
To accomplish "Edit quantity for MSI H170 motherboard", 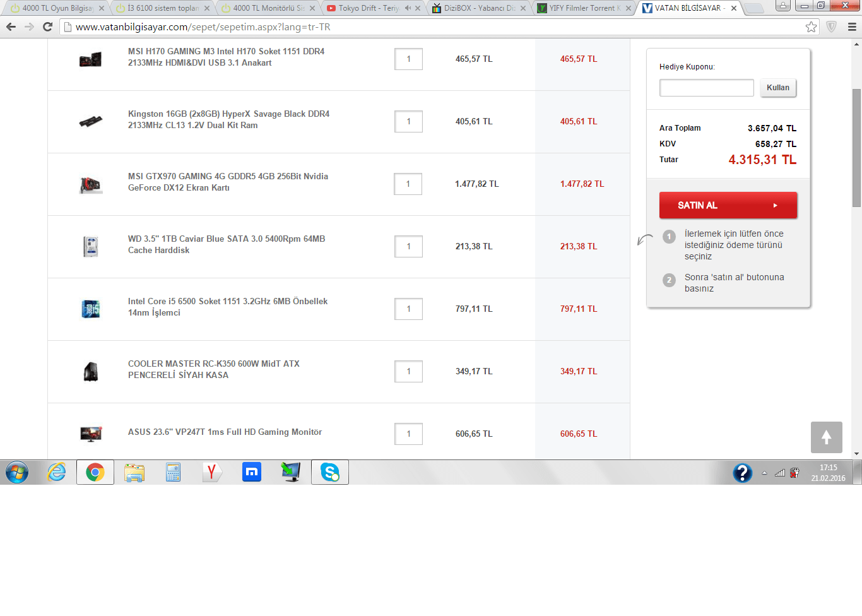I will click(408, 59).
